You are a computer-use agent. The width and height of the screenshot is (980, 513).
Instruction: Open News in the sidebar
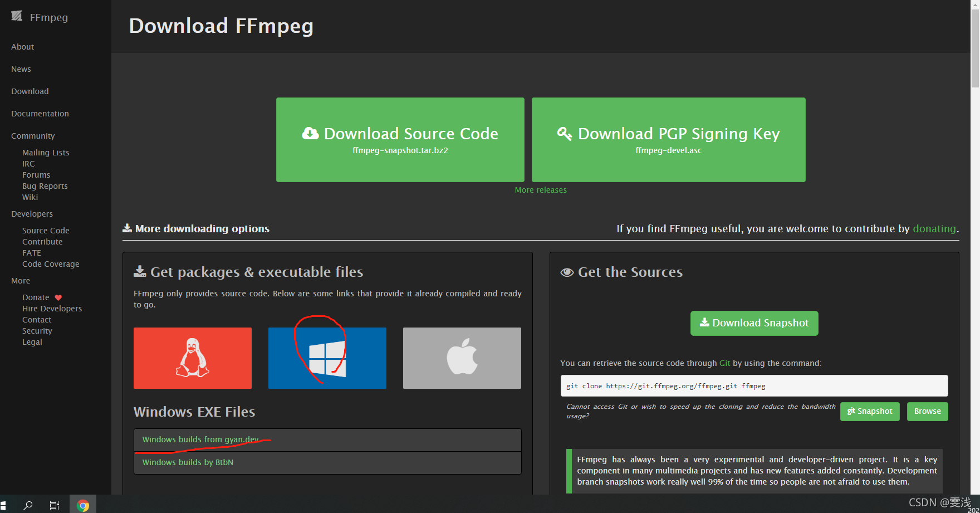[x=21, y=69]
